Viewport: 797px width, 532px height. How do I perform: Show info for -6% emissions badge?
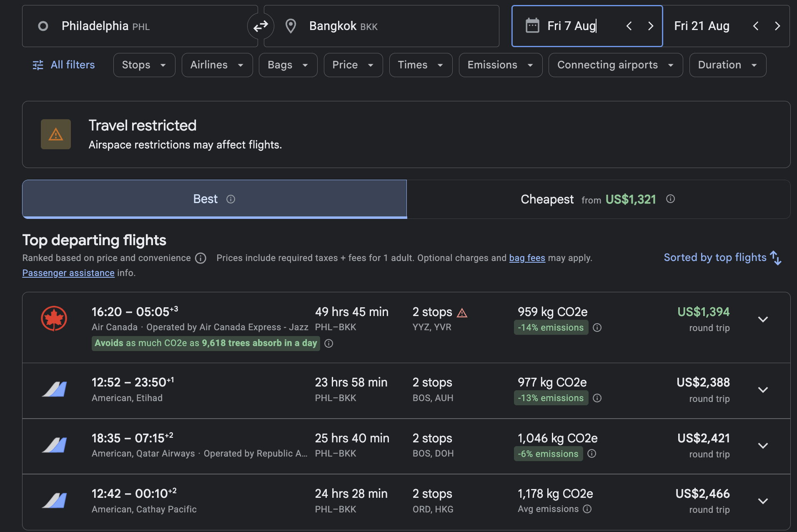coord(591,454)
